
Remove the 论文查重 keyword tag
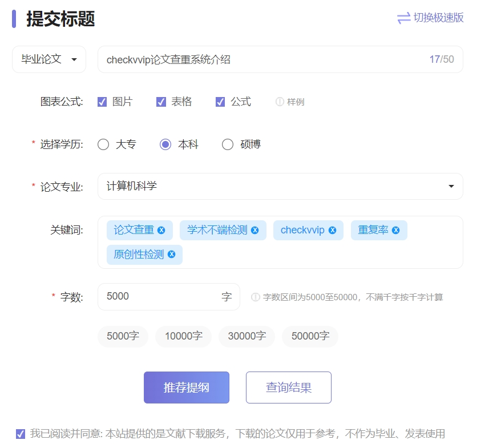162,230
